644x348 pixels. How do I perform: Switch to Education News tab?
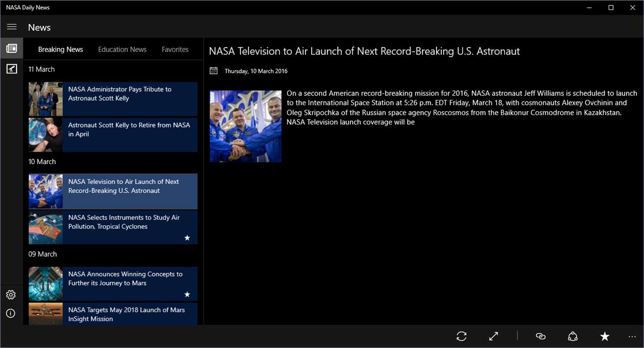click(122, 49)
